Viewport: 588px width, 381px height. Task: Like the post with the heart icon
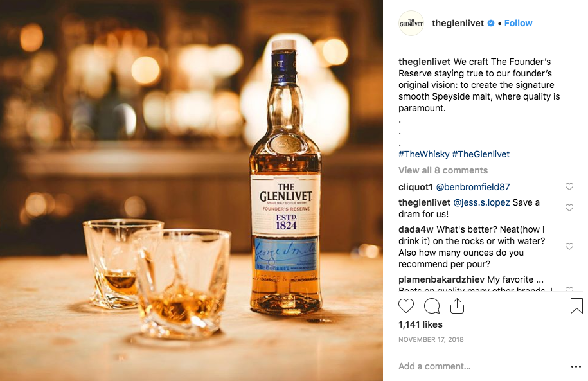(405, 306)
